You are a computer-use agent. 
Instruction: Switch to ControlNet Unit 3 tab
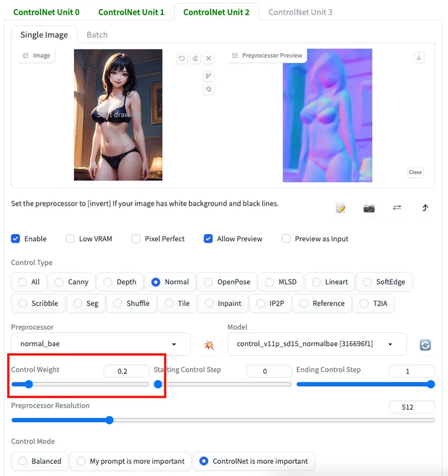click(300, 12)
